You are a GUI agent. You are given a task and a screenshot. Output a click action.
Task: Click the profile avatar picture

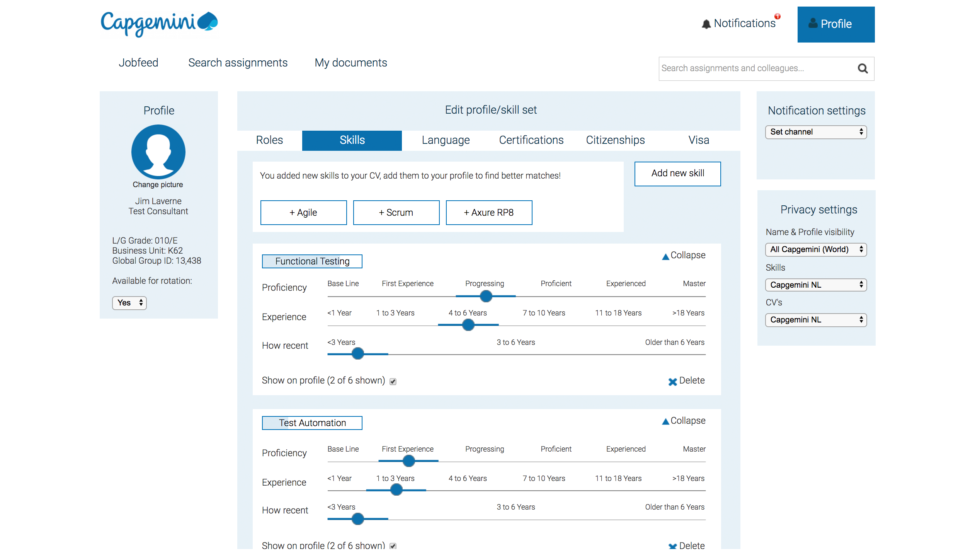click(158, 152)
